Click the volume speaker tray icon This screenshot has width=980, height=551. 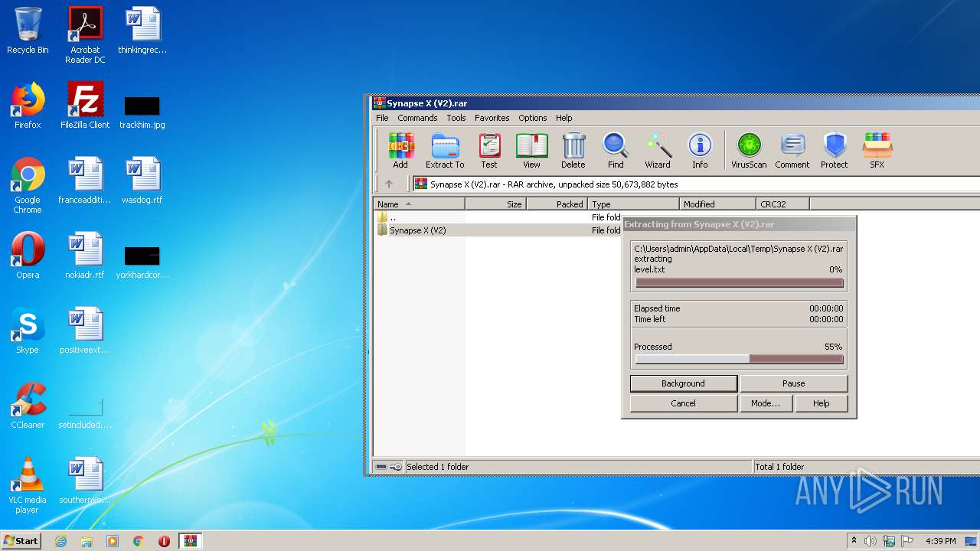coord(870,541)
